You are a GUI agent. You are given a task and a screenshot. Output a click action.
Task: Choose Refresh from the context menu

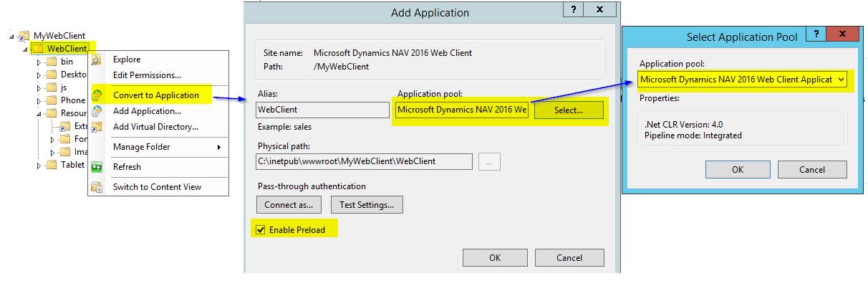click(x=127, y=167)
